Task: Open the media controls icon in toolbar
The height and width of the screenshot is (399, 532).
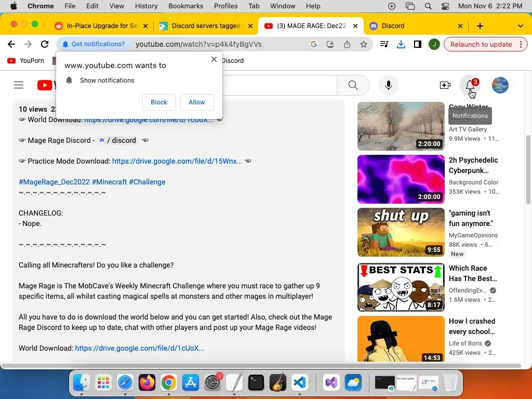Action: [384, 44]
